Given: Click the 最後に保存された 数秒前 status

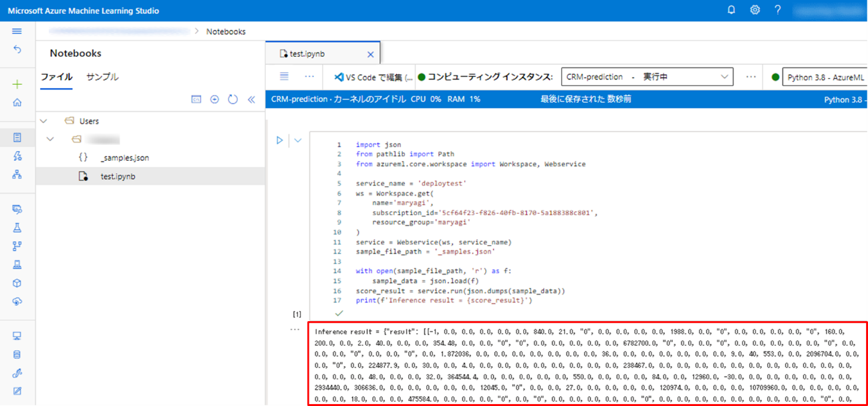Looking at the screenshot, I should (586, 99).
